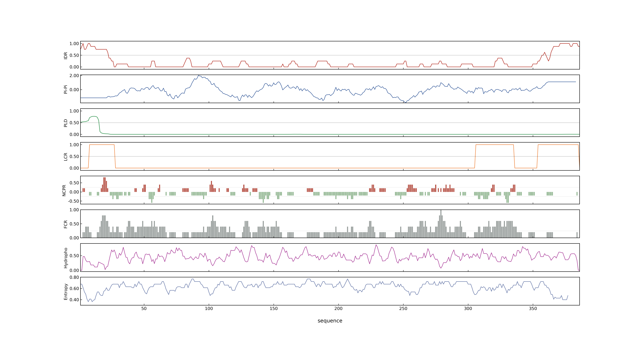Click the IDR y-axis label
Image resolution: width=644 pixels, height=343 pixels.
tap(66, 55)
